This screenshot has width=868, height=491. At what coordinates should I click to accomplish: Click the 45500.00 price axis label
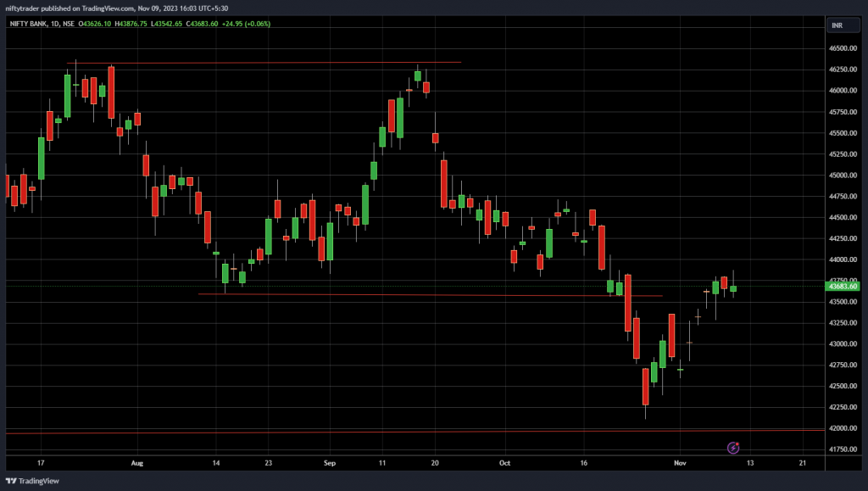(843, 133)
